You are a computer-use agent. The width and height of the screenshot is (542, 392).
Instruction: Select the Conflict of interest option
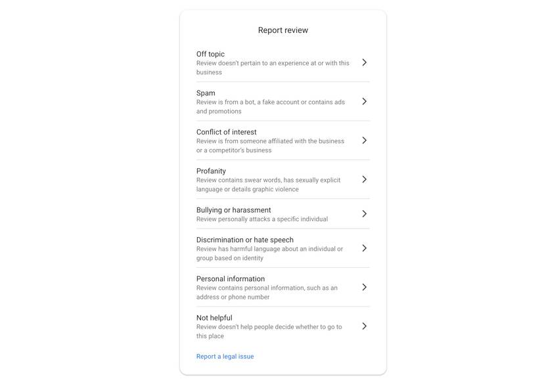point(276,139)
